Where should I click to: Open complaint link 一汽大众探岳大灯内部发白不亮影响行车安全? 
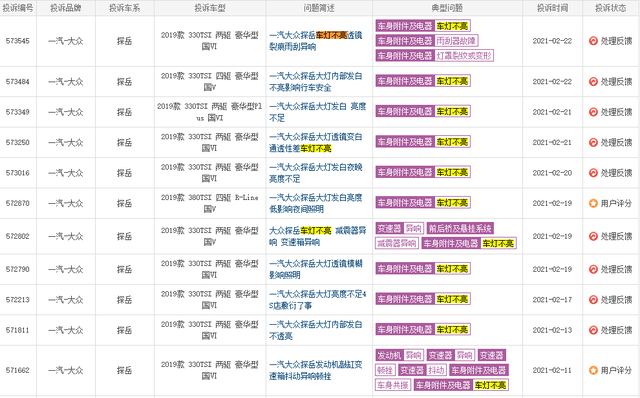tap(316, 82)
